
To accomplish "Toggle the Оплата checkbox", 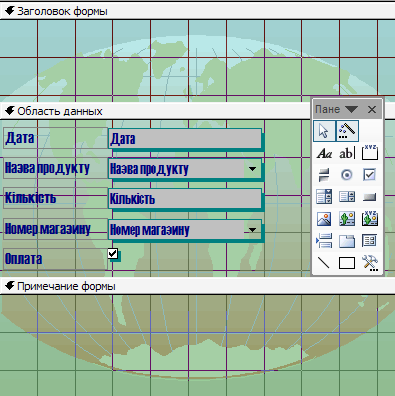I will [113, 253].
